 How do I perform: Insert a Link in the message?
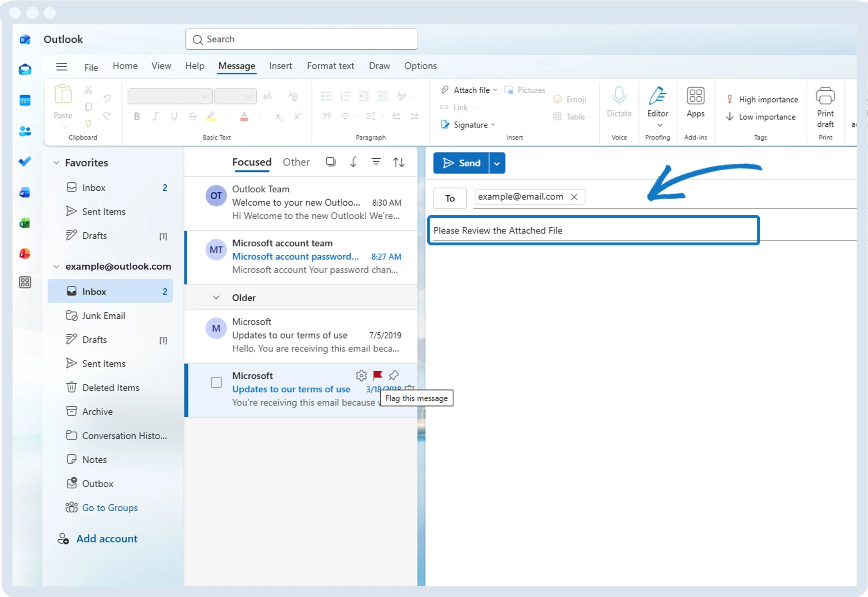pos(454,108)
